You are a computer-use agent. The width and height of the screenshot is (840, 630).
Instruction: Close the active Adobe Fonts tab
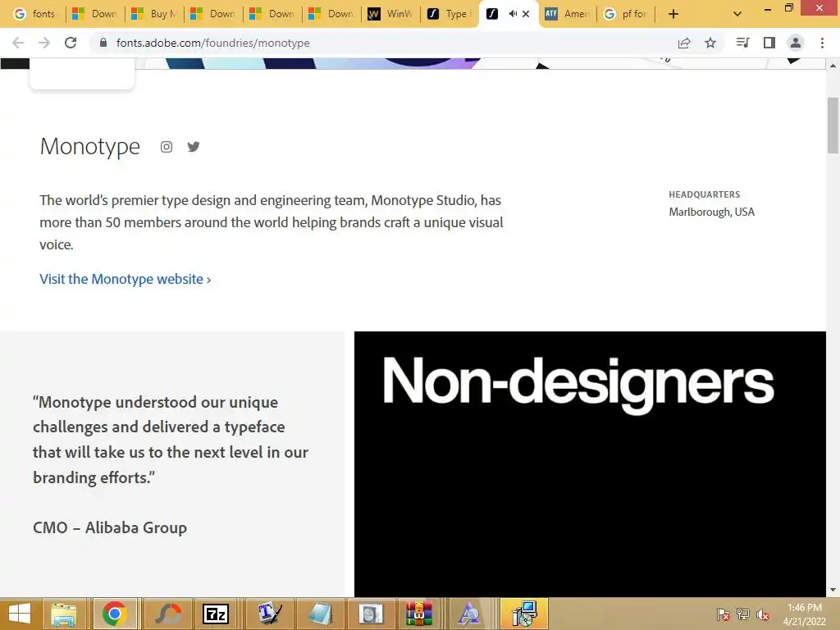[526, 14]
